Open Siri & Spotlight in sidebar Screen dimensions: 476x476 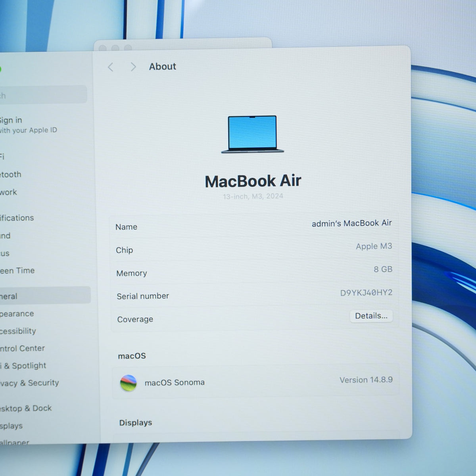click(23, 366)
